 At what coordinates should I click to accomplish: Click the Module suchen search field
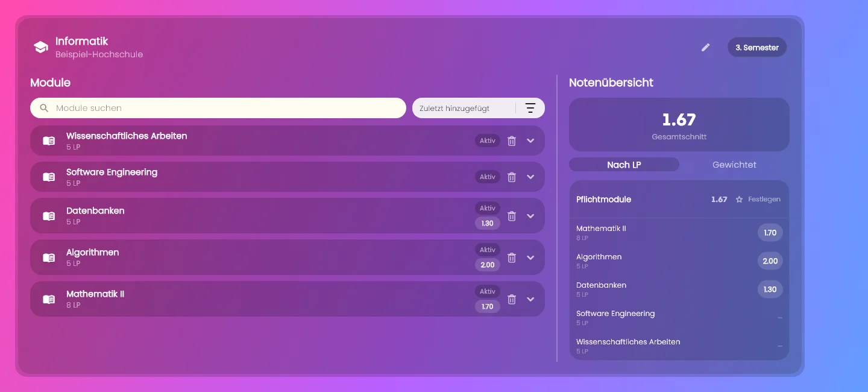click(218, 108)
